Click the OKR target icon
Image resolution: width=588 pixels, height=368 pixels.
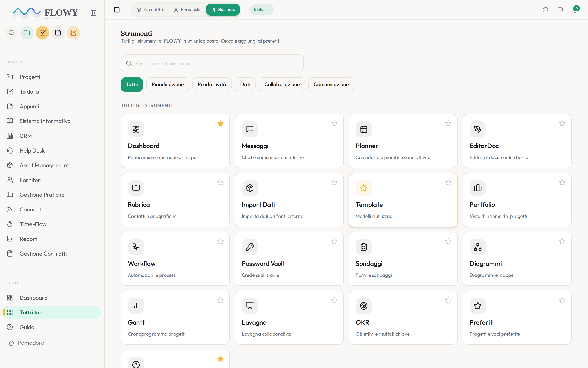pyautogui.click(x=364, y=306)
